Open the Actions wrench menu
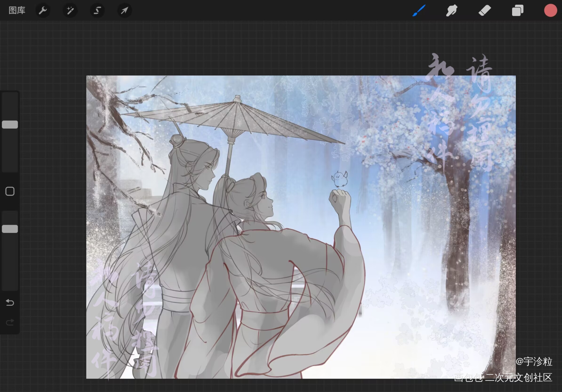 pos(43,11)
